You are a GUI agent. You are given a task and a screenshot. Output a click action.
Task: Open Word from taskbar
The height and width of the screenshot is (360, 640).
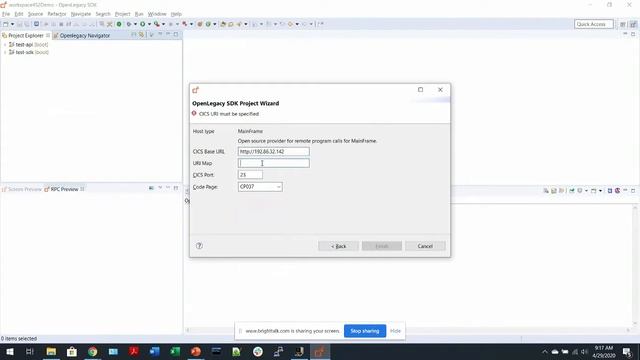(x=155, y=351)
